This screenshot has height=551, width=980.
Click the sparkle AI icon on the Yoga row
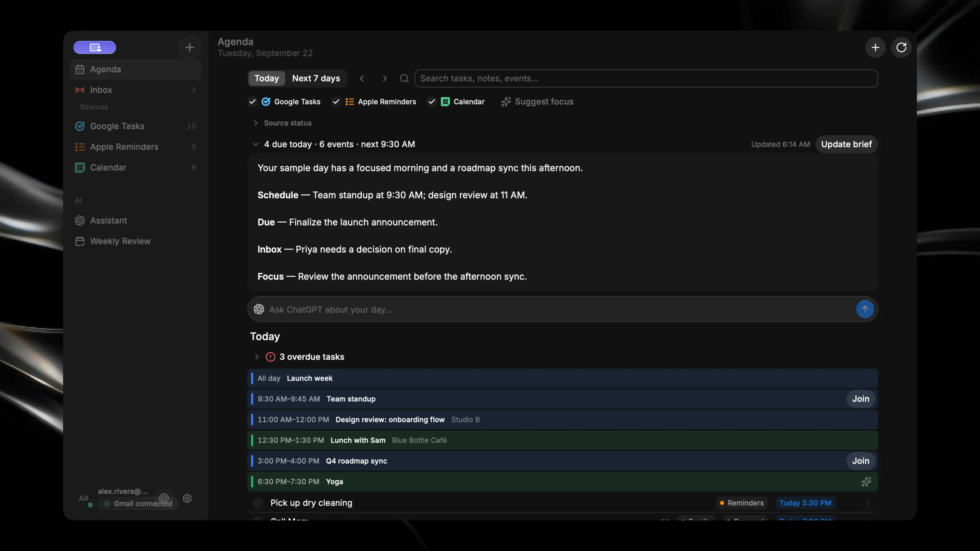(866, 482)
